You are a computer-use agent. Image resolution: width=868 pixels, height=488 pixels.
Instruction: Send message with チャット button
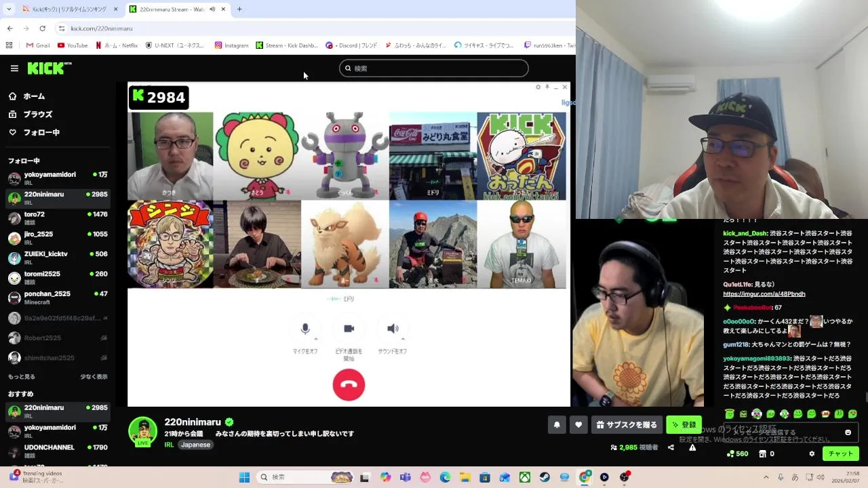840,454
